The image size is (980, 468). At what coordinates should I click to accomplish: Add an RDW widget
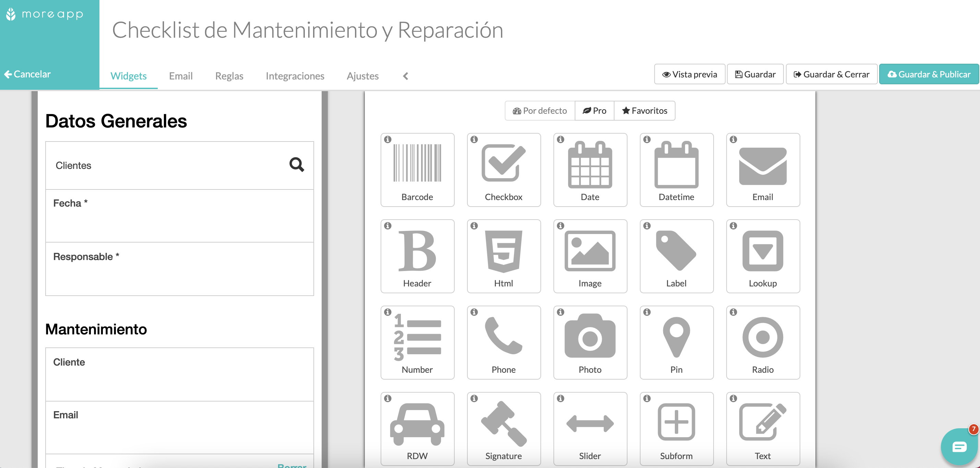tap(417, 429)
